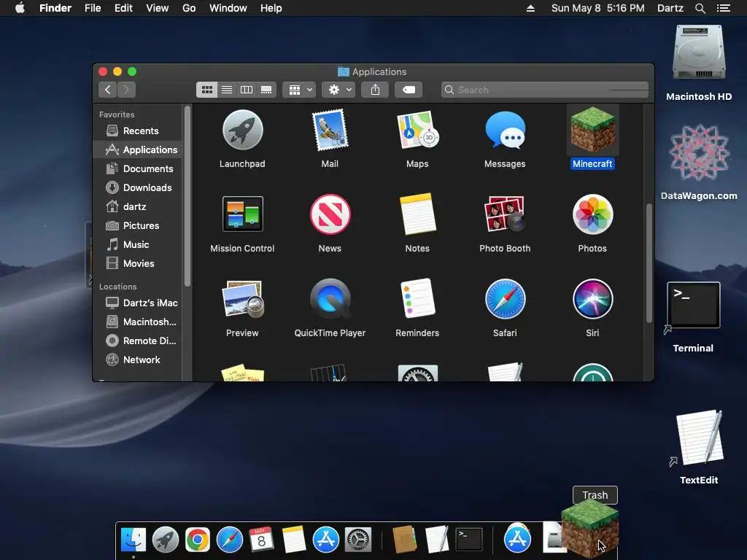Viewport: 747px width, 560px height.
Task: Open Finder from the Dock
Action: (133, 540)
